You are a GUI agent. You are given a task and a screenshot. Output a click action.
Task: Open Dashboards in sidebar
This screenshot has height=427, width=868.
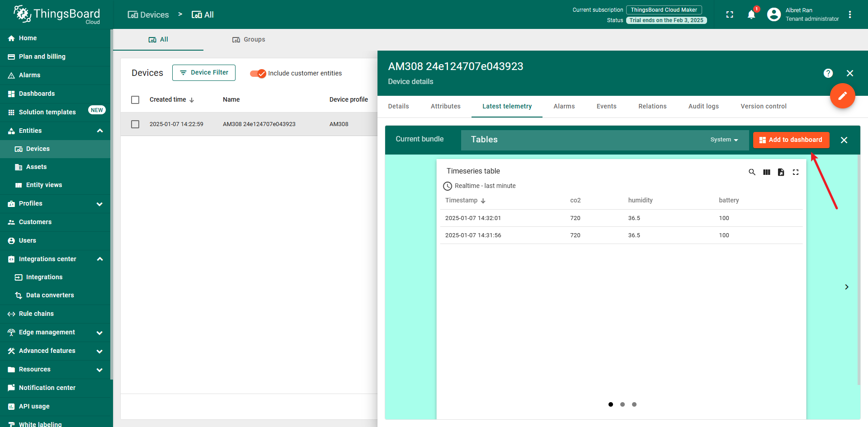[x=55, y=94]
